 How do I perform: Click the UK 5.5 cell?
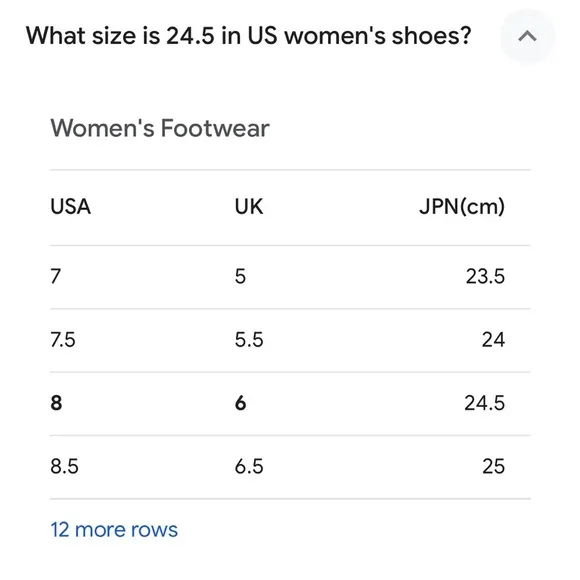(249, 340)
